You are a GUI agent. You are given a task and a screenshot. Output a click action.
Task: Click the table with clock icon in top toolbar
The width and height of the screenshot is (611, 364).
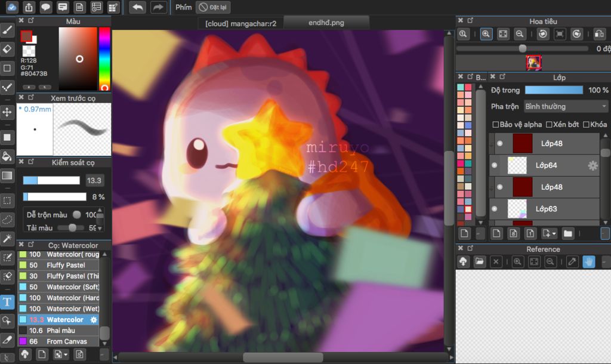(96, 7)
